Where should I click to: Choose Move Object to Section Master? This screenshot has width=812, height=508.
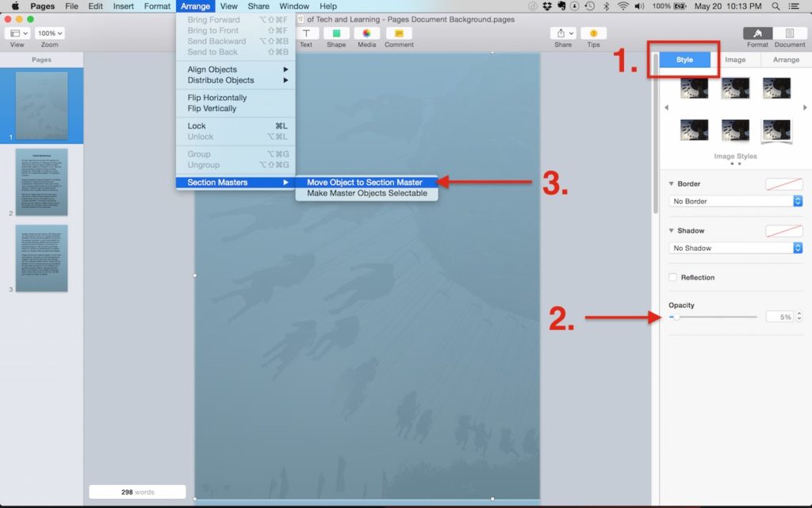366,181
